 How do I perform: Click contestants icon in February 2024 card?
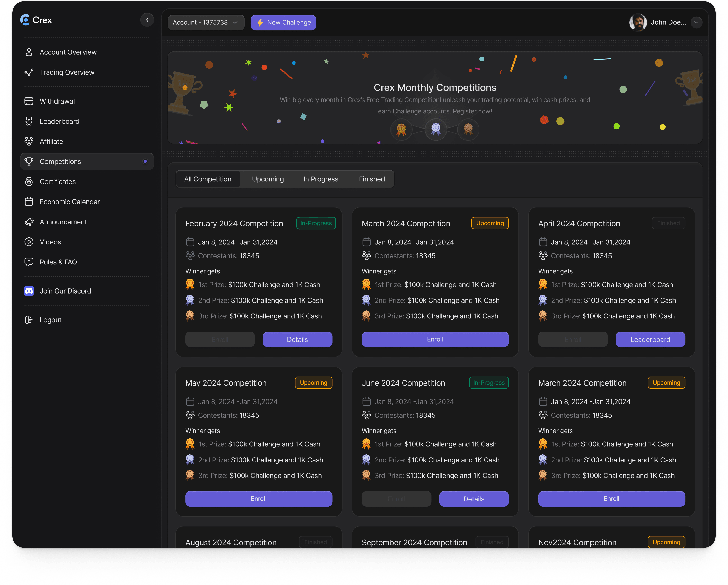pos(190,256)
